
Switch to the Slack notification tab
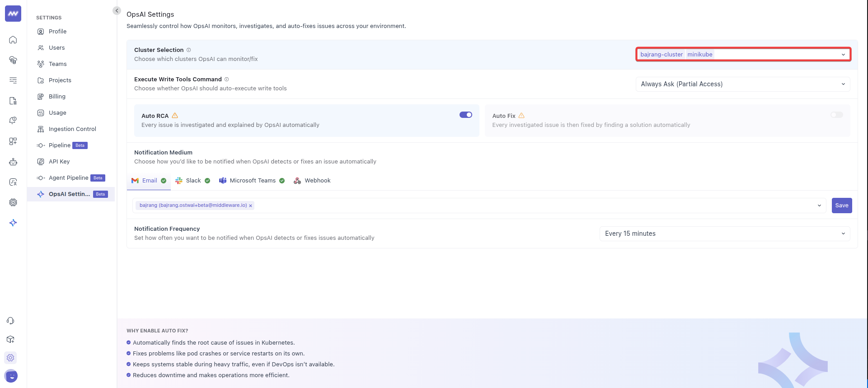coord(193,181)
